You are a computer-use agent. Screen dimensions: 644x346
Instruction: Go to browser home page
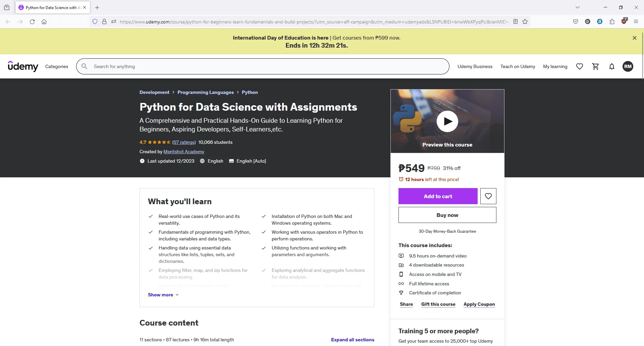pyautogui.click(x=44, y=22)
